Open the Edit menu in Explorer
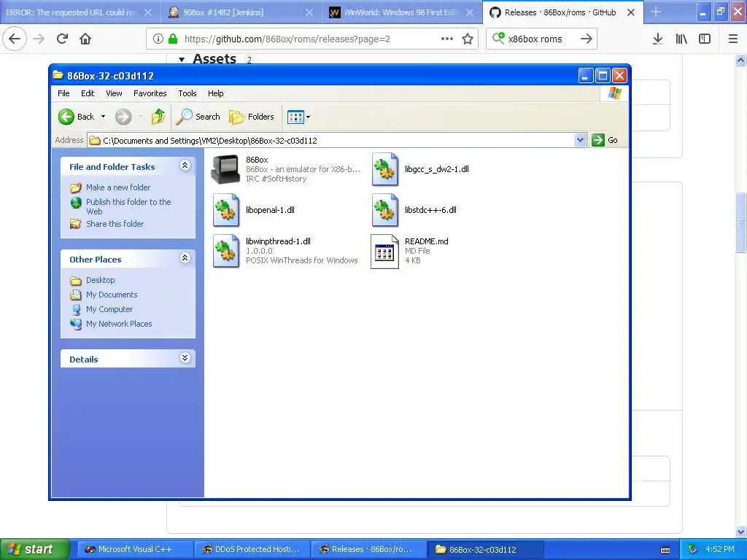This screenshot has height=560, width=747. pos(88,93)
